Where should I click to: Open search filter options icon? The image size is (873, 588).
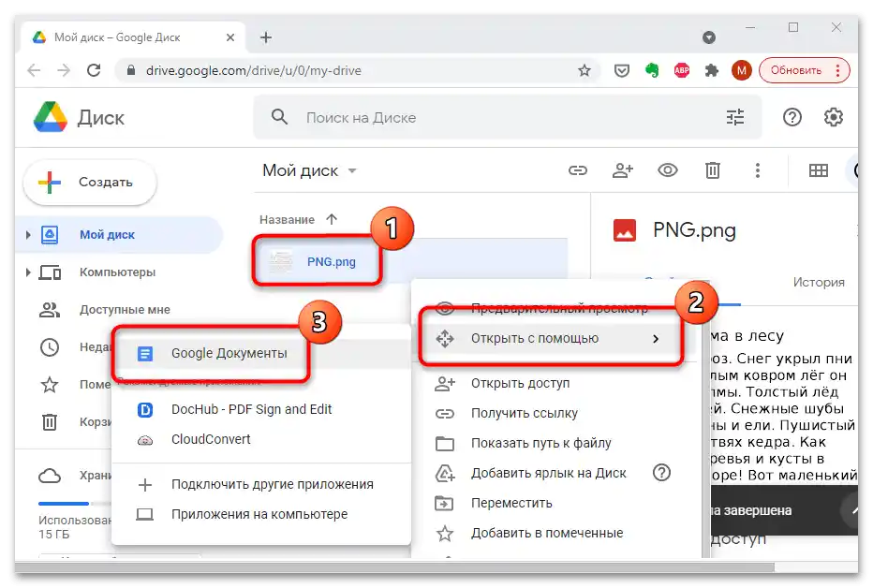[x=735, y=117]
